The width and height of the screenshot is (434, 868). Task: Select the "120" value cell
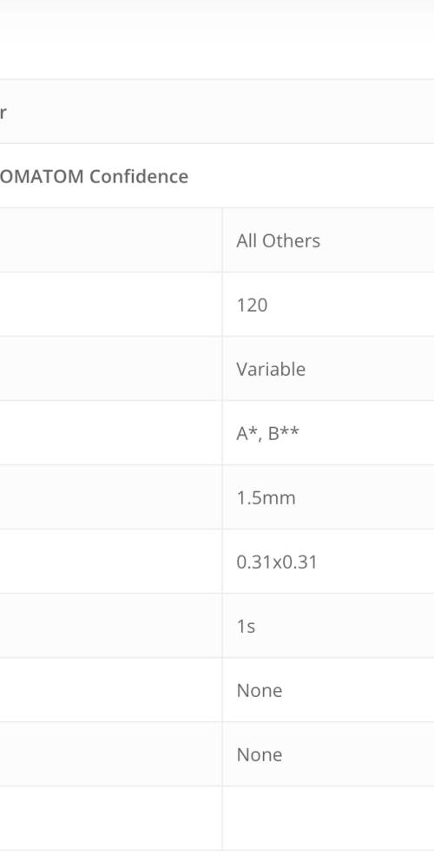click(x=328, y=305)
